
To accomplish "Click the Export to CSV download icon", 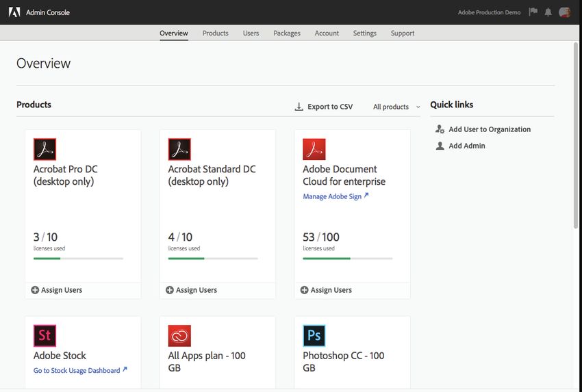I will pyautogui.click(x=299, y=107).
